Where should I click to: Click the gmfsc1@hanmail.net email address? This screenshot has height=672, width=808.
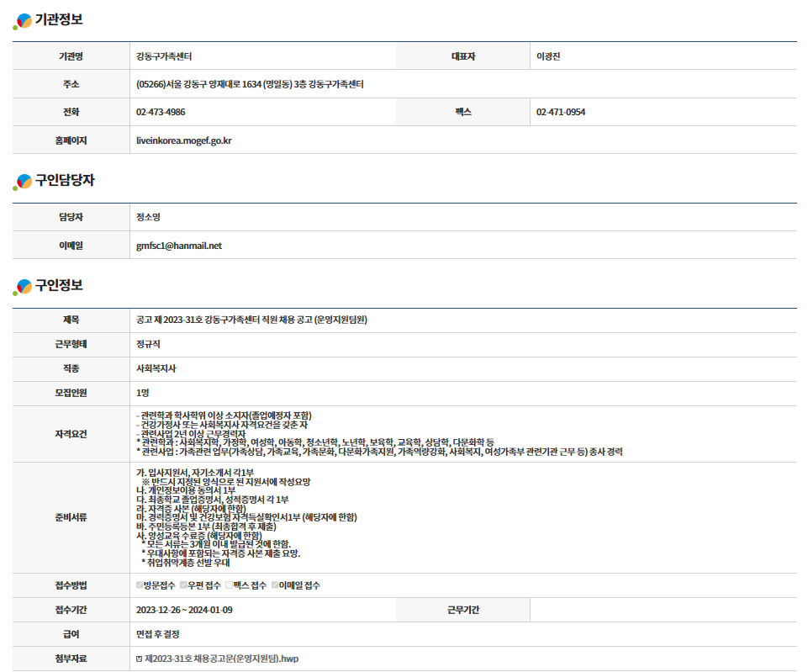179,246
